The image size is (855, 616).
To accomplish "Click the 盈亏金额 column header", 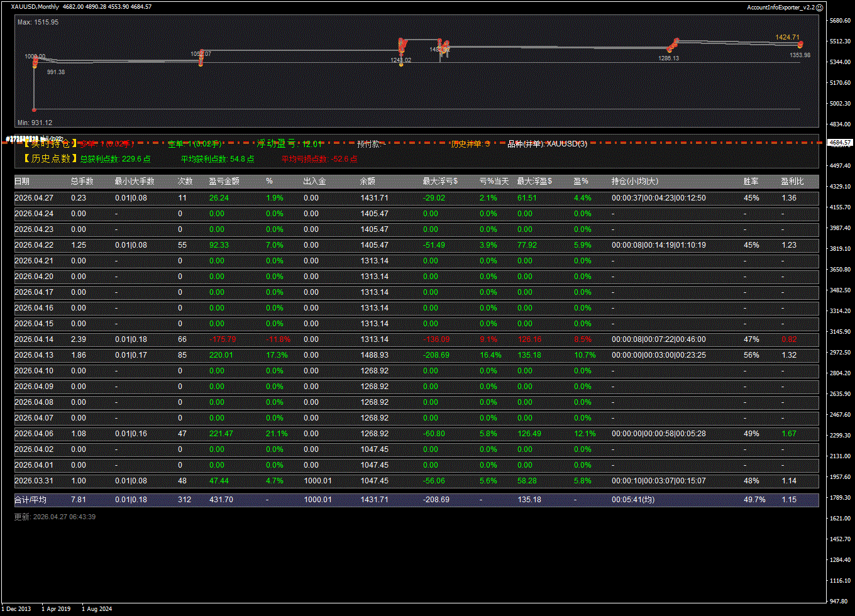I will [224, 182].
